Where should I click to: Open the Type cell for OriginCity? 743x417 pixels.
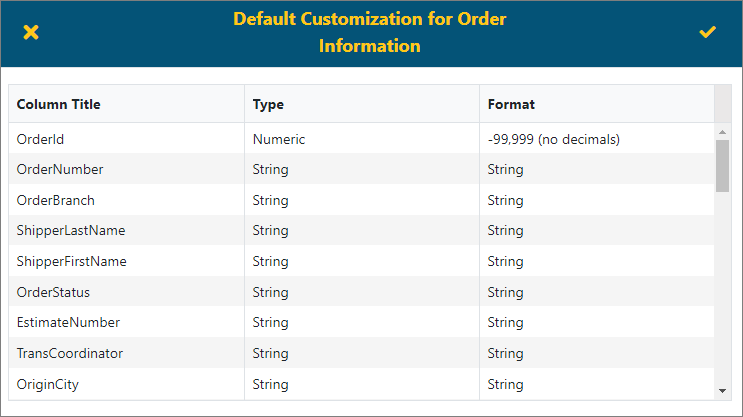coord(270,384)
